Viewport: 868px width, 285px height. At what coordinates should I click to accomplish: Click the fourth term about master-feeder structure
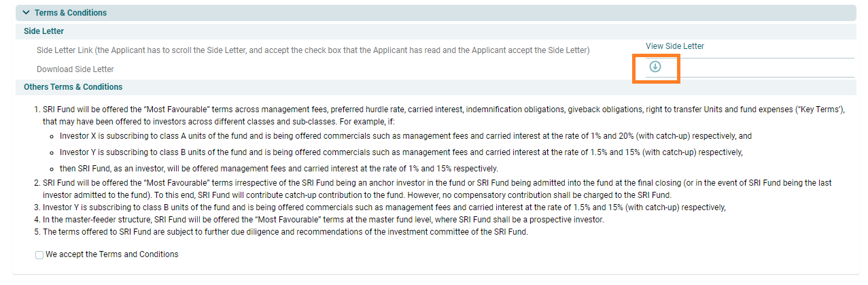click(x=323, y=220)
